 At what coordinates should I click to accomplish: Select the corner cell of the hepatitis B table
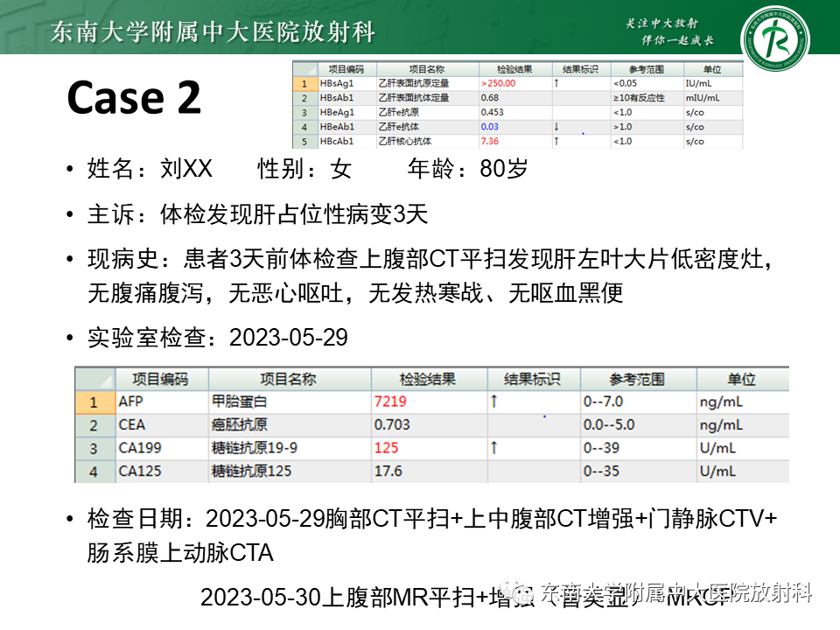[304, 69]
